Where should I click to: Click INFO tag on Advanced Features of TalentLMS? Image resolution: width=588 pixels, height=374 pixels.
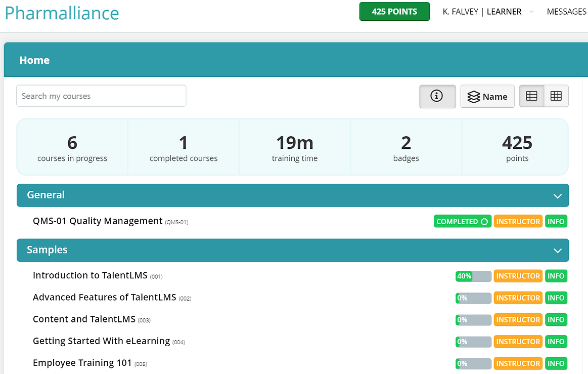(556, 298)
